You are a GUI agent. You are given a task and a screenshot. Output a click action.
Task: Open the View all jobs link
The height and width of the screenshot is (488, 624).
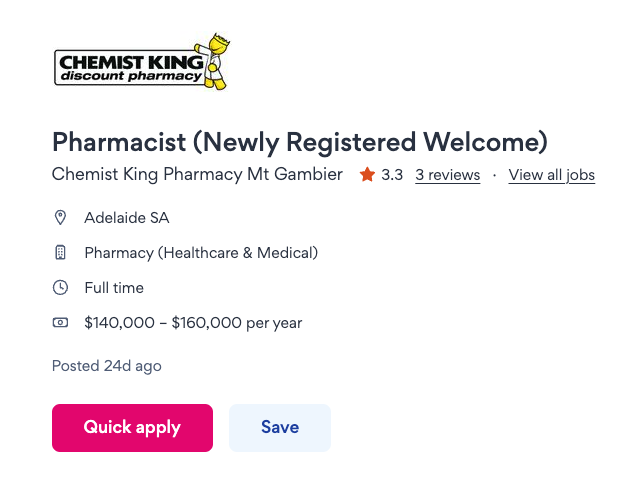click(x=551, y=175)
